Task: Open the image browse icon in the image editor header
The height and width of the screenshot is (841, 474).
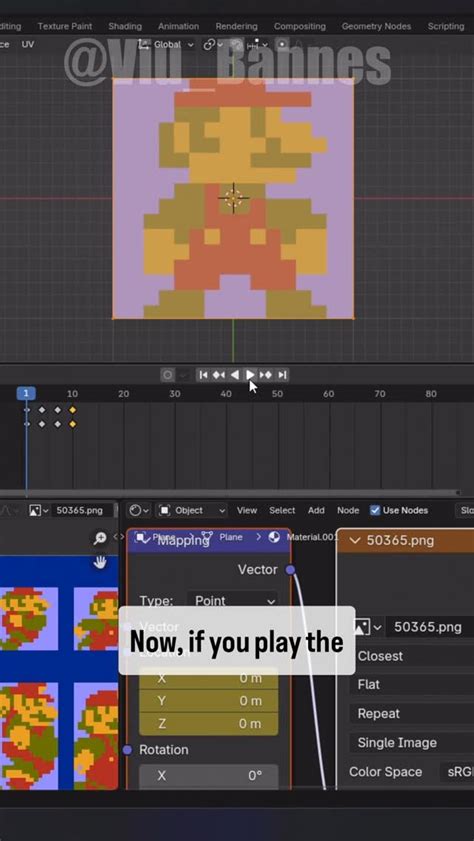Action: [x=39, y=510]
